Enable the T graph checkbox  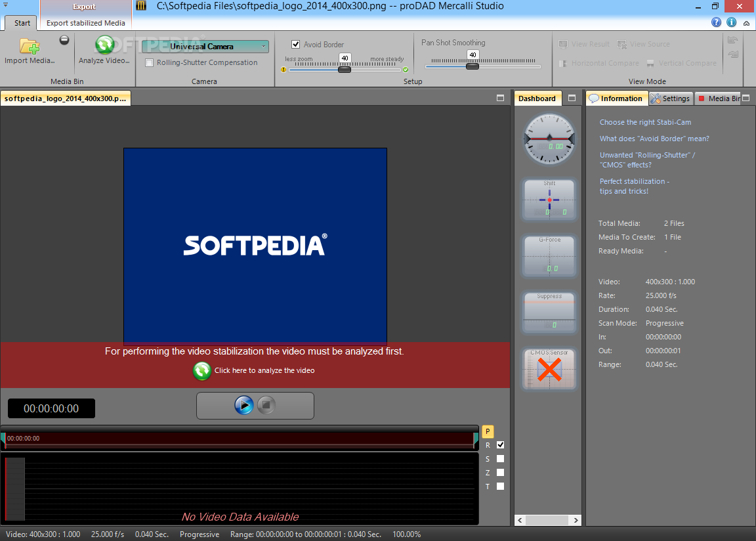(x=501, y=487)
